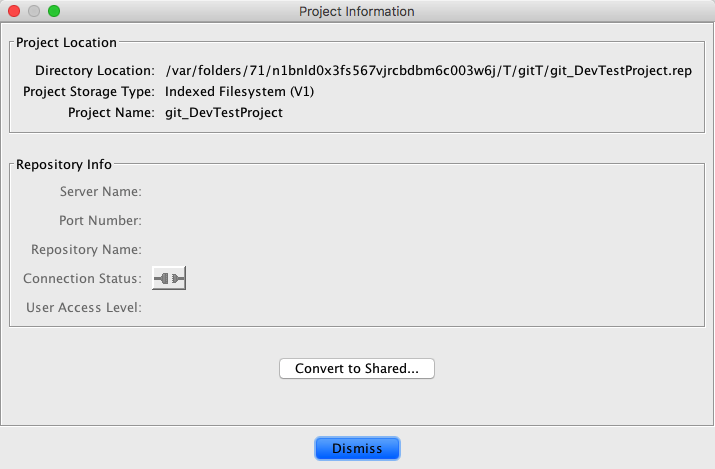Minimize the window using the yellow button
The image size is (715, 469).
tap(34, 12)
